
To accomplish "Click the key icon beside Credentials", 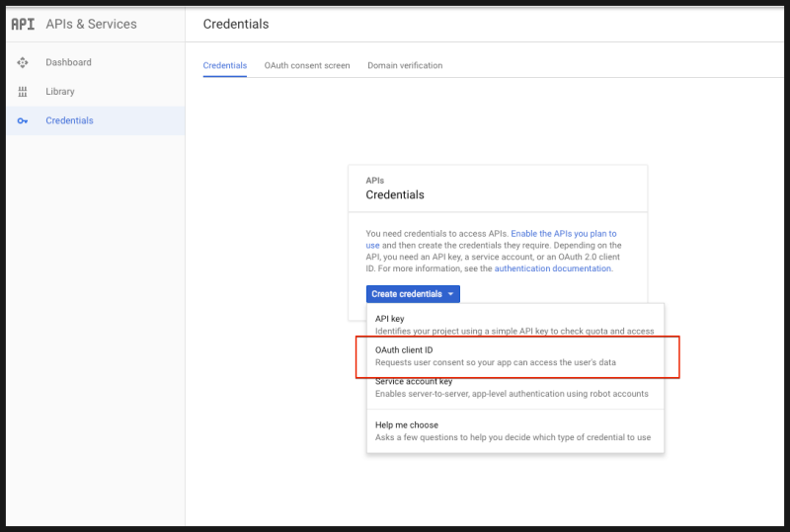I will coord(23,121).
